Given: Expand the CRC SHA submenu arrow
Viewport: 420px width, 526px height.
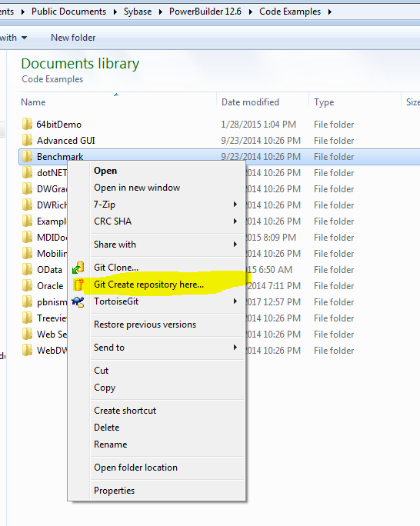Looking at the screenshot, I should (x=235, y=221).
